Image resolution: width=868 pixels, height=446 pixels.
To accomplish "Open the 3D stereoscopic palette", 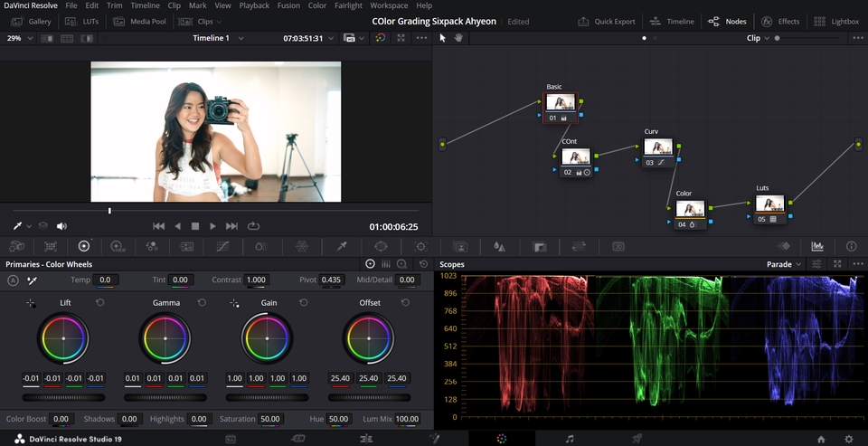I will pos(618,247).
